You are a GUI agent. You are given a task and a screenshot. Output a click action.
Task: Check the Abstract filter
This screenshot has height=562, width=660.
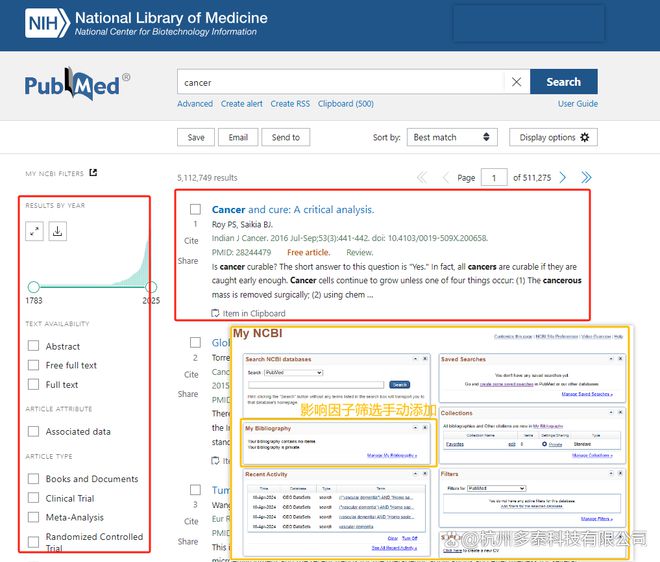coord(33,346)
